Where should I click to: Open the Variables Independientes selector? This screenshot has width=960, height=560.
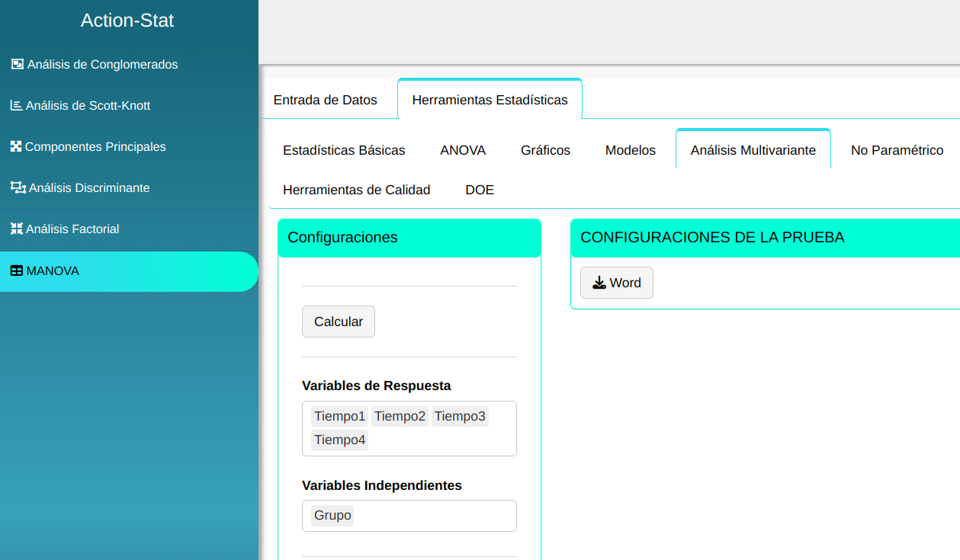coord(435,516)
